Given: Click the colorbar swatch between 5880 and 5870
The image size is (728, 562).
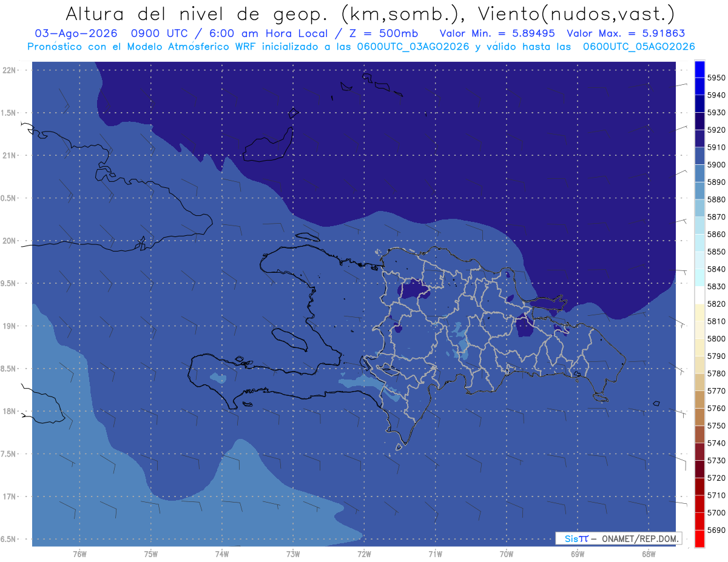Looking at the screenshot, I should pyautogui.click(x=699, y=209).
